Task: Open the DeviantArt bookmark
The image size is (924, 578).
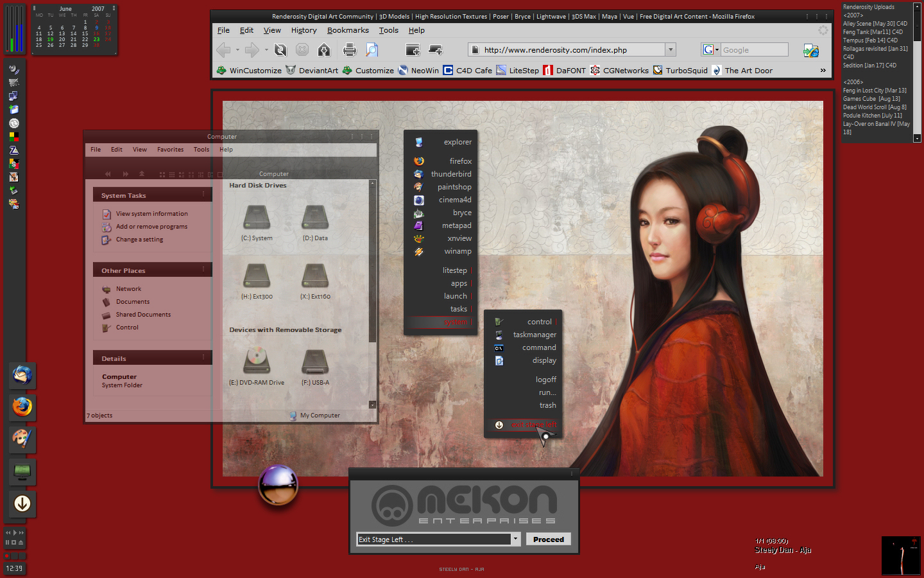Action: (312, 70)
